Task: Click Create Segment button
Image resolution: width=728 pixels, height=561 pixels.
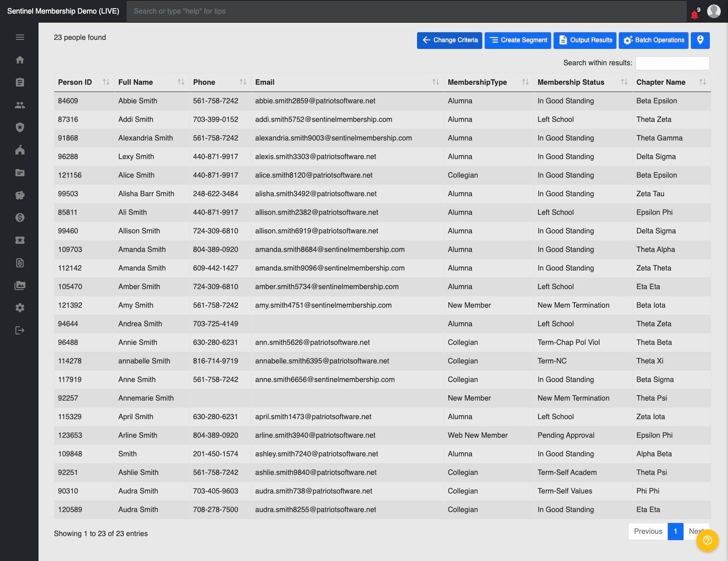Action: coord(518,40)
